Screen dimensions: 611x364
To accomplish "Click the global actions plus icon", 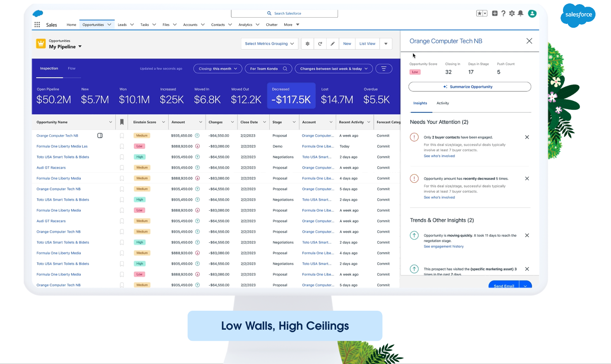I will click(x=495, y=14).
